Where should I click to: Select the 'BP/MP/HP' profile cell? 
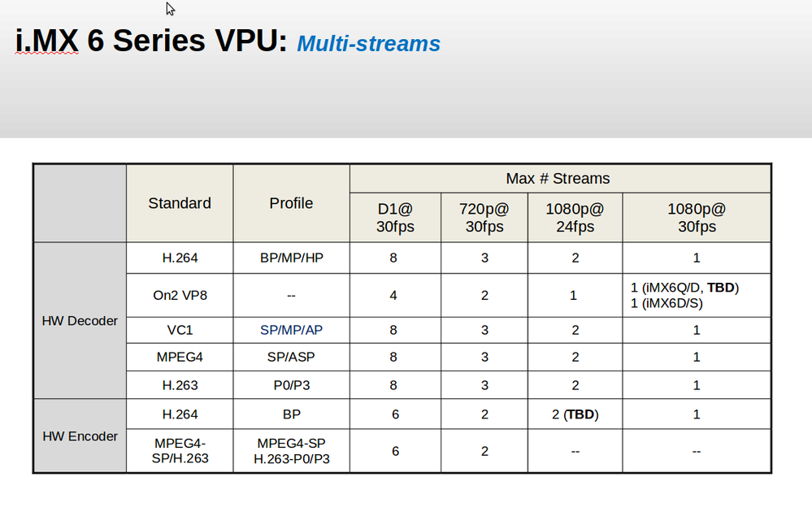[291, 258]
